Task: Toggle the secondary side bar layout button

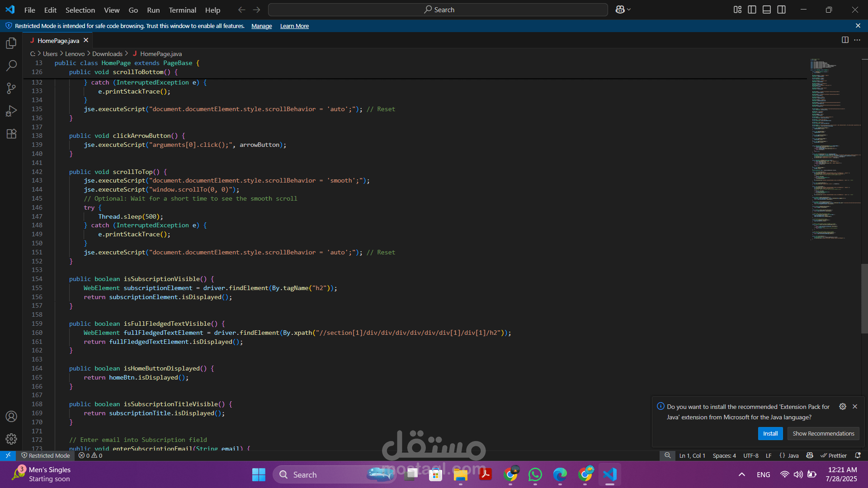Action: point(781,9)
